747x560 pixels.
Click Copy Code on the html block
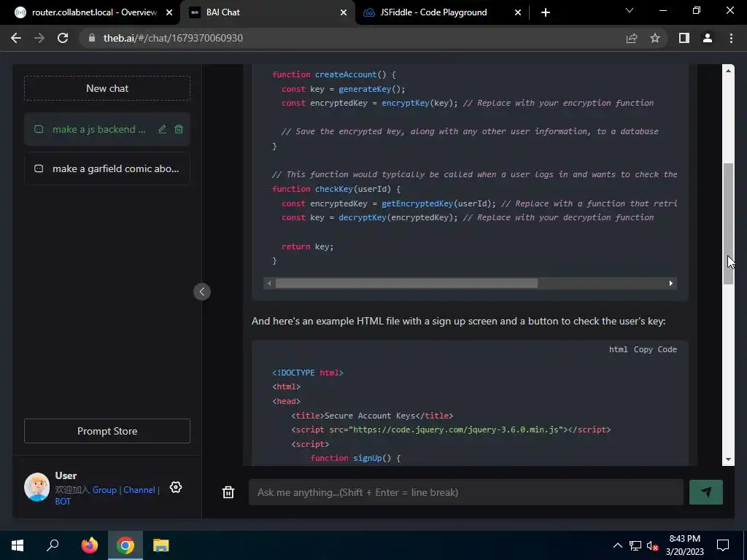pos(655,349)
